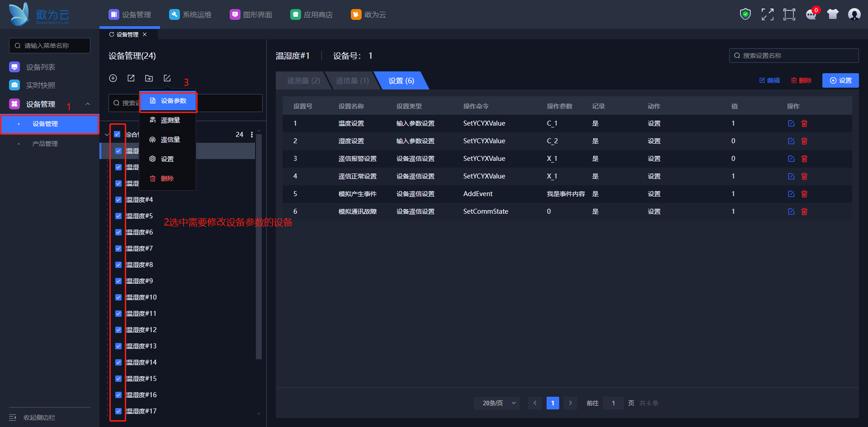Select 设备参数 from the dropdown menu
This screenshot has height=427, width=868.
pos(168,101)
